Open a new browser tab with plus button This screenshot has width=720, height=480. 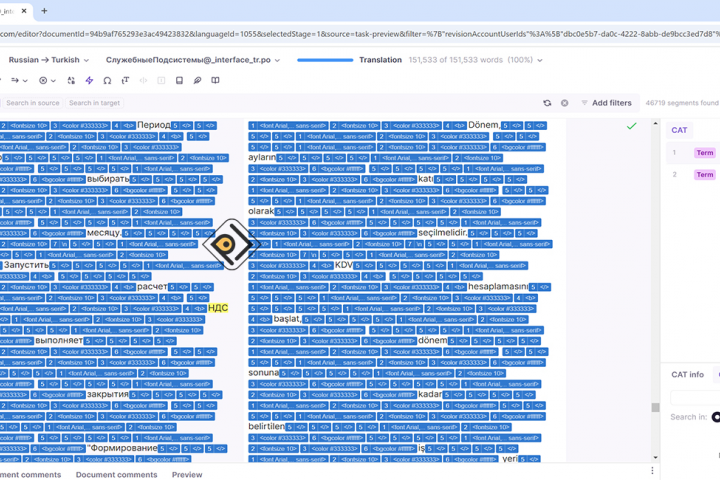tap(44, 11)
